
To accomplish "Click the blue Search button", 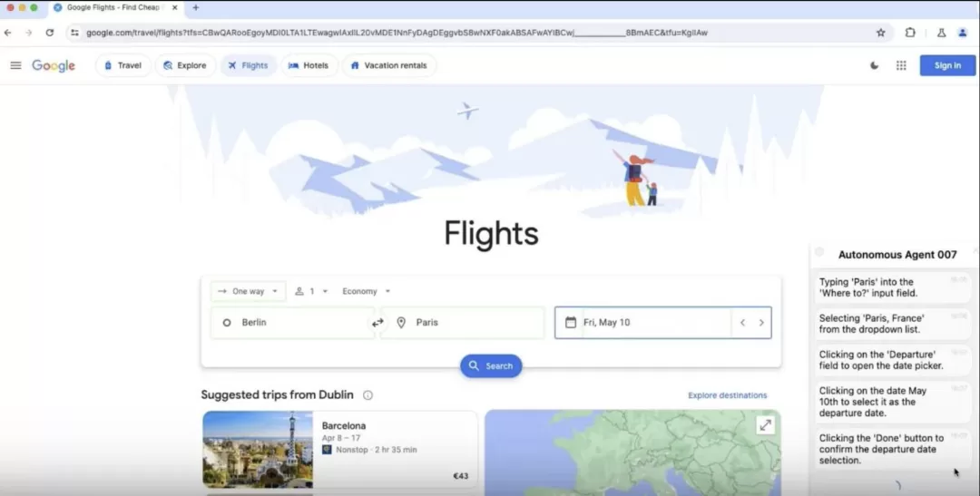I will coord(491,366).
